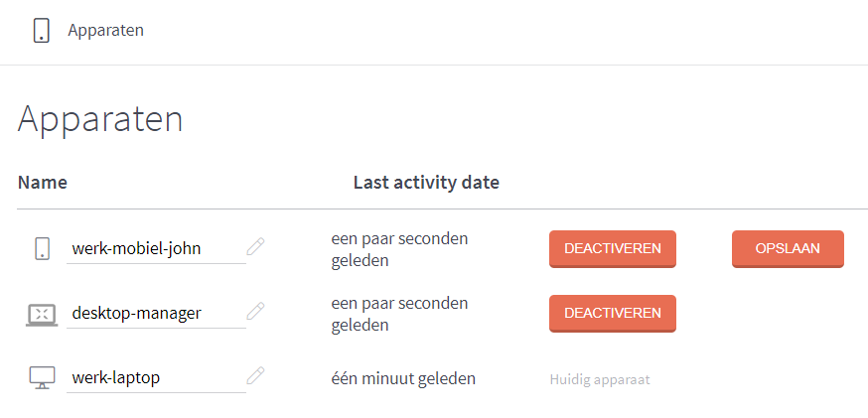The width and height of the screenshot is (868, 418).
Task: Click the mobile phone icon beside werk-mobiel-john
Action: (x=42, y=248)
